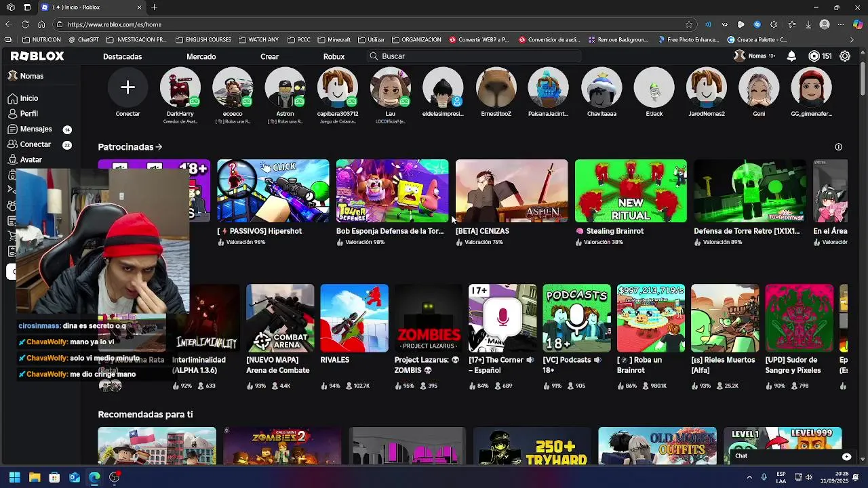Open the ENGLISH COURSES bookmark folder
Image resolution: width=868 pixels, height=488 pixels.
[203, 39]
